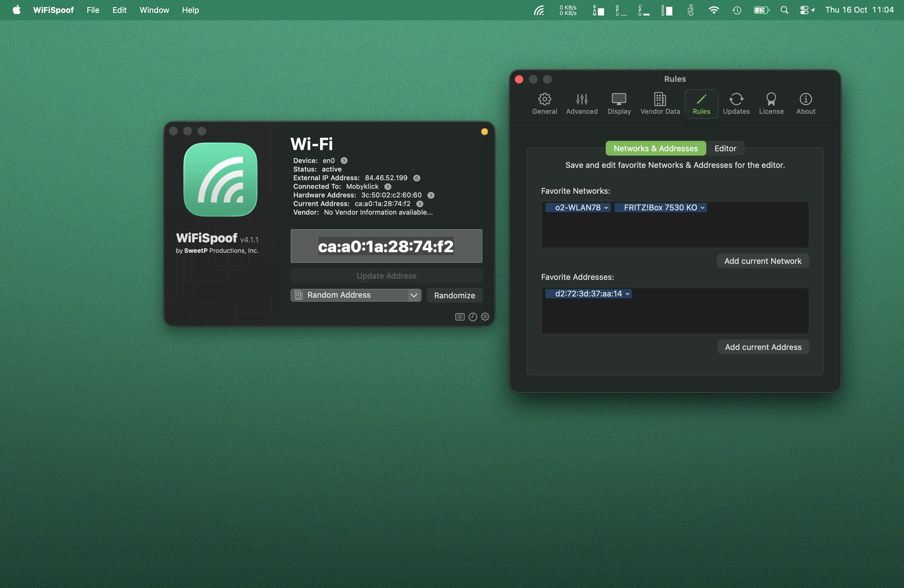Expand the d2:72:3d:37:aa:14 address token
The image size is (904, 588).
pos(628,294)
